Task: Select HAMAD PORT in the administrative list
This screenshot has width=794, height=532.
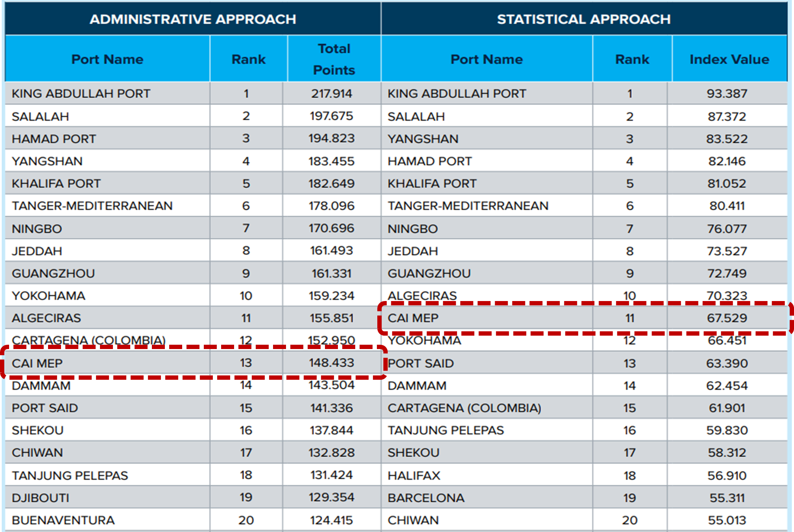Action: coord(54,139)
